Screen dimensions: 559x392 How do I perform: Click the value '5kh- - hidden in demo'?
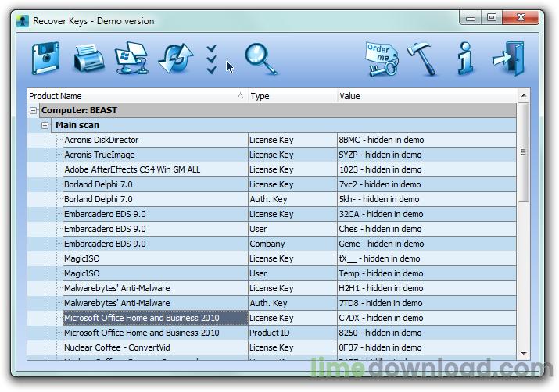point(379,199)
